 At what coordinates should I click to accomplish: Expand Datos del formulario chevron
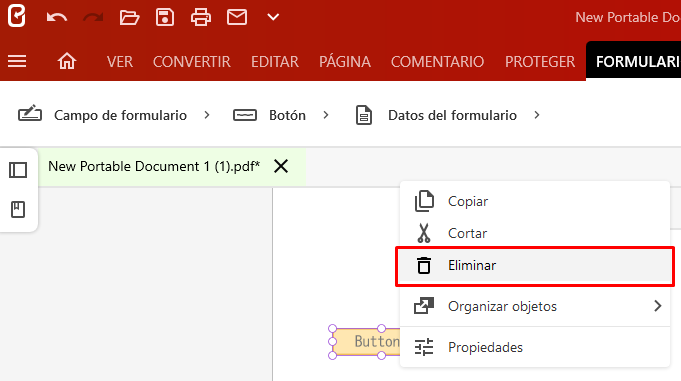[x=537, y=115]
